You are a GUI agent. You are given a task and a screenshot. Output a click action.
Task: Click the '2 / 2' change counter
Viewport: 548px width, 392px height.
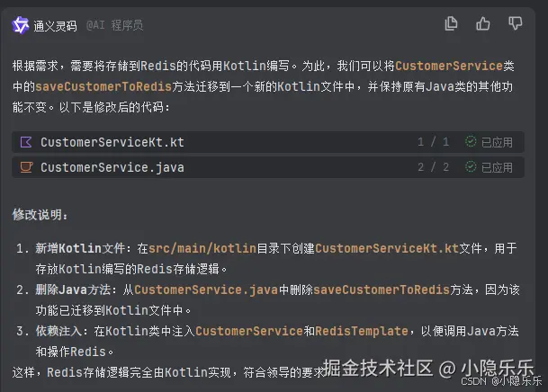click(x=434, y=167)
